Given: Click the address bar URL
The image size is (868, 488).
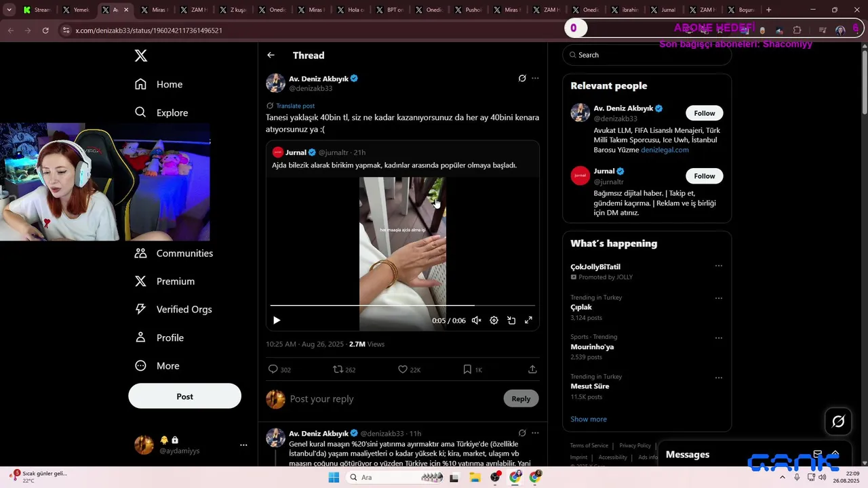Looking at the screenshot, I should 149,30.
